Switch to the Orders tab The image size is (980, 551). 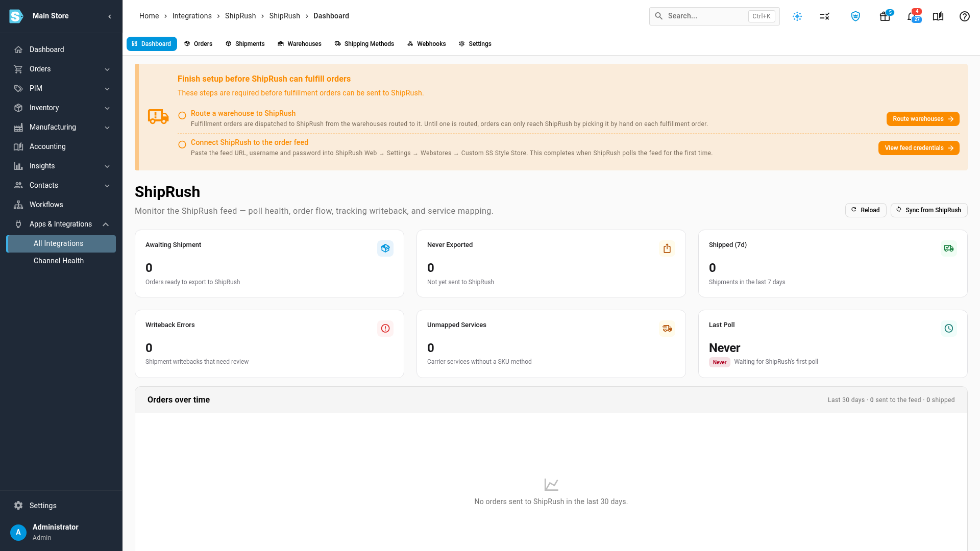pyautogui.click(x=198, y=44)
